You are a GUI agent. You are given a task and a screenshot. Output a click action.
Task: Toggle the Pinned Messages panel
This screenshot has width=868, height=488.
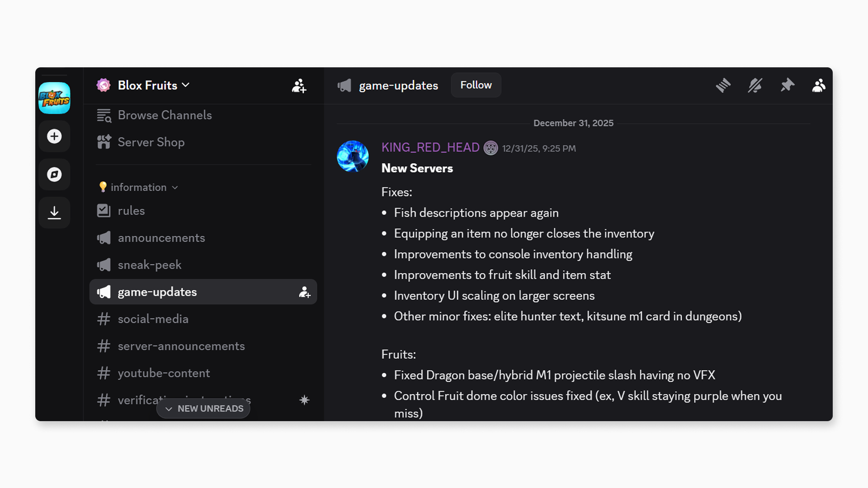coord(788,85)
